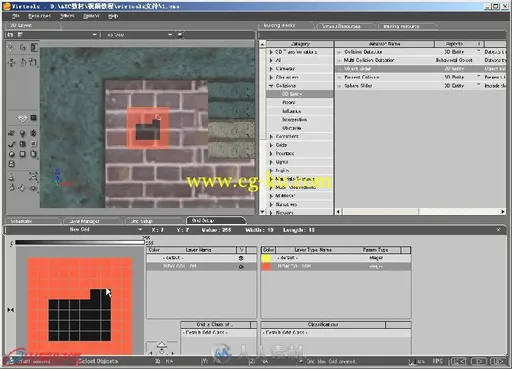Activate the rotate tool
The height and width of the screenshot is (369, 512).
(x=23, y=62)
